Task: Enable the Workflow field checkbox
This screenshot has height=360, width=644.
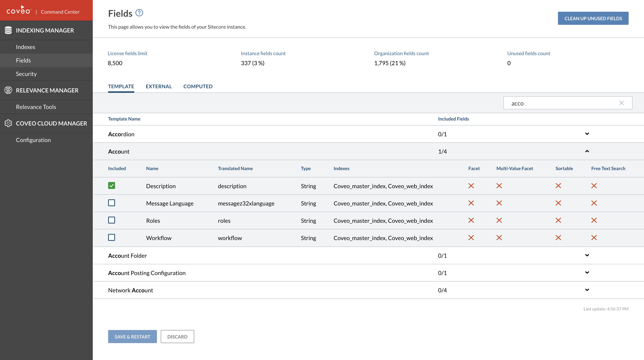Action: (x=112, y=237)
